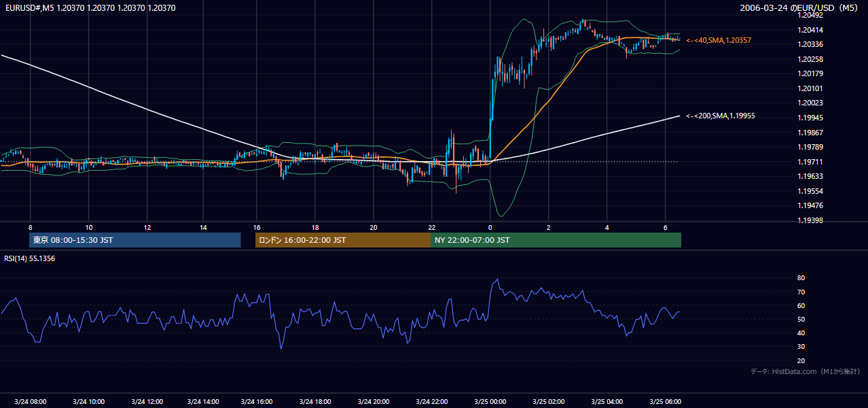Click price level 1.19554 on the price axis
868x408 pixels.
(810, 191)
